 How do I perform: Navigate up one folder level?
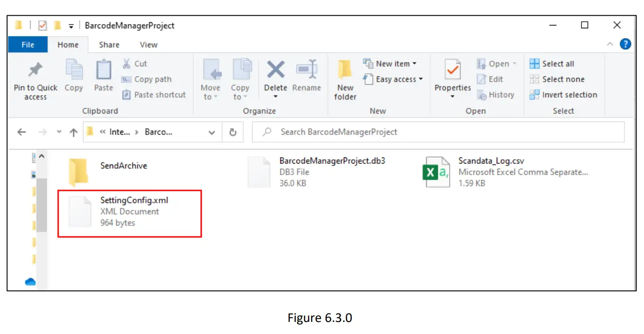tap(73, 132)
